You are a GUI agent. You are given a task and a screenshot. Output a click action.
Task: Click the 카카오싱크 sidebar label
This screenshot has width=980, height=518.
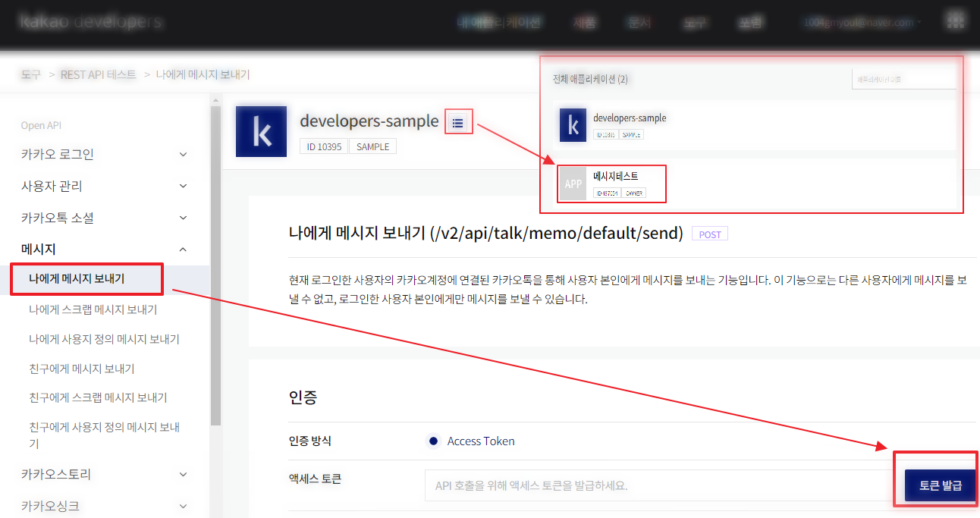click(50, 506)
